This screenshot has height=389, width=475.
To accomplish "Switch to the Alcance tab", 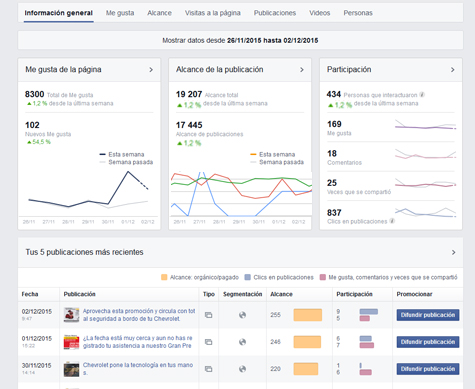I will pos(159,13).
